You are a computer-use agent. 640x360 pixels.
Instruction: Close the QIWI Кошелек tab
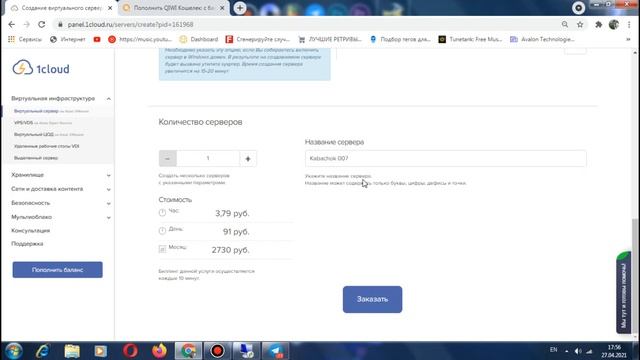coord(222,8)
